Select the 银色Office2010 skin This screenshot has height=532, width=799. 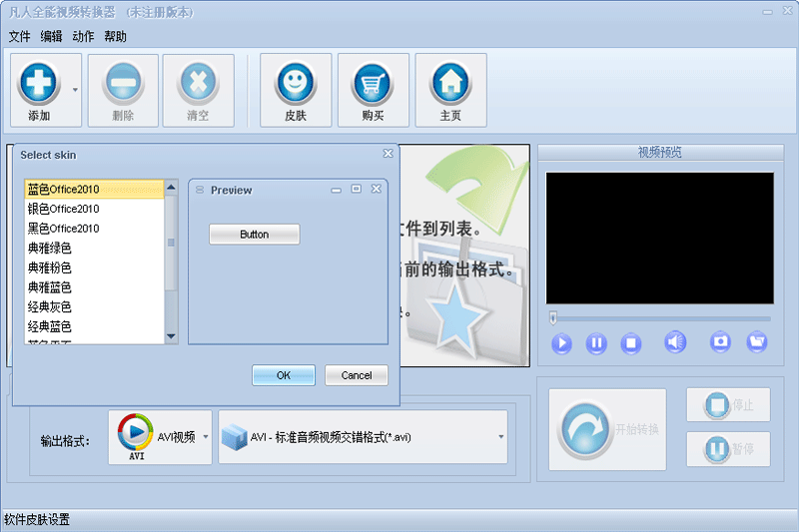pyautogui.click(x=94, y=209)
